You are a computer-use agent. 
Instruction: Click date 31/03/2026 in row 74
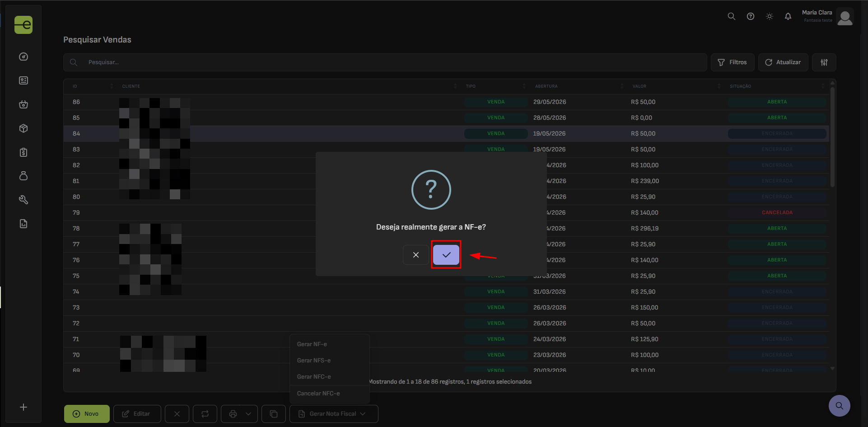pos(549,292)
